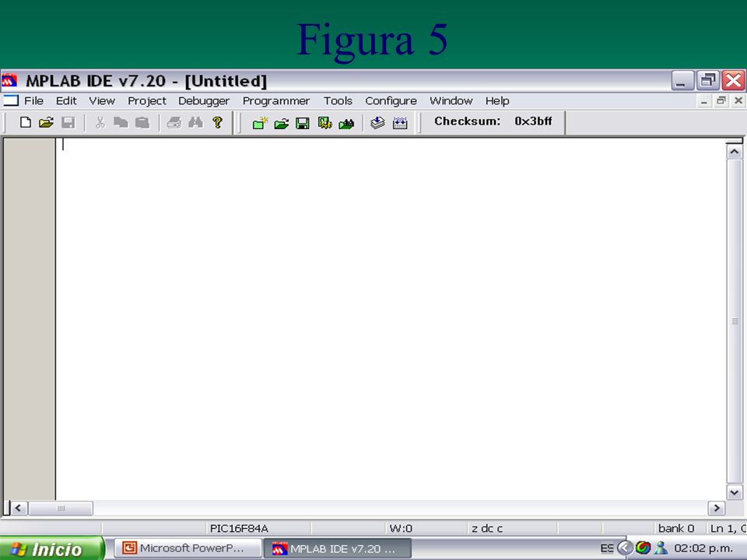This screenshot has height=560, width=747.
Task: Click the Build Options toolbar icon
Action: [x=325, y=124]
